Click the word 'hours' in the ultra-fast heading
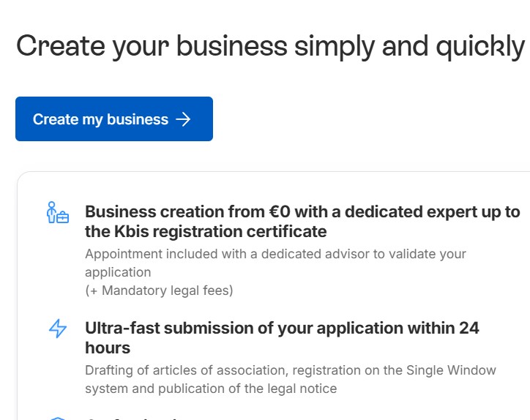Viewport: 530px width, 420px height. tap(108, 348)
